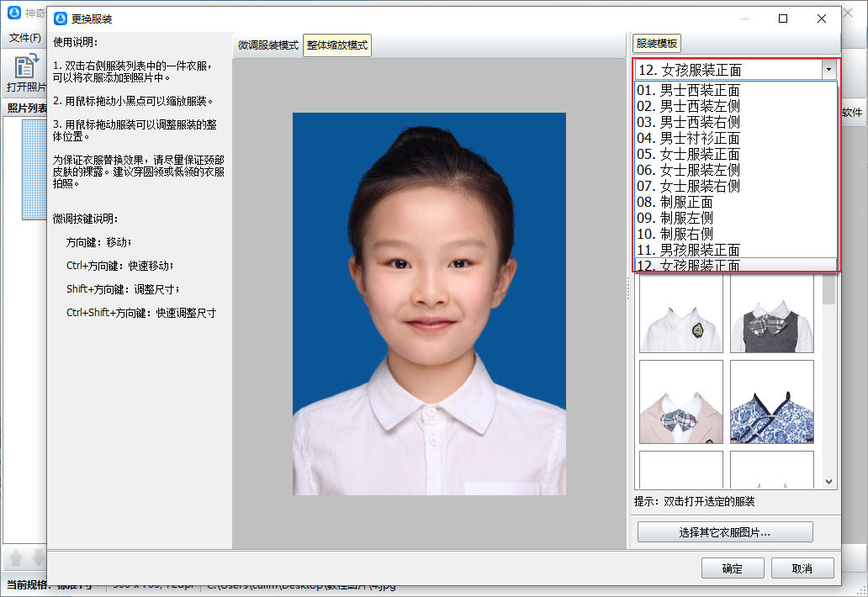Click the 选择其它衣服图片... button

(725, 532)
